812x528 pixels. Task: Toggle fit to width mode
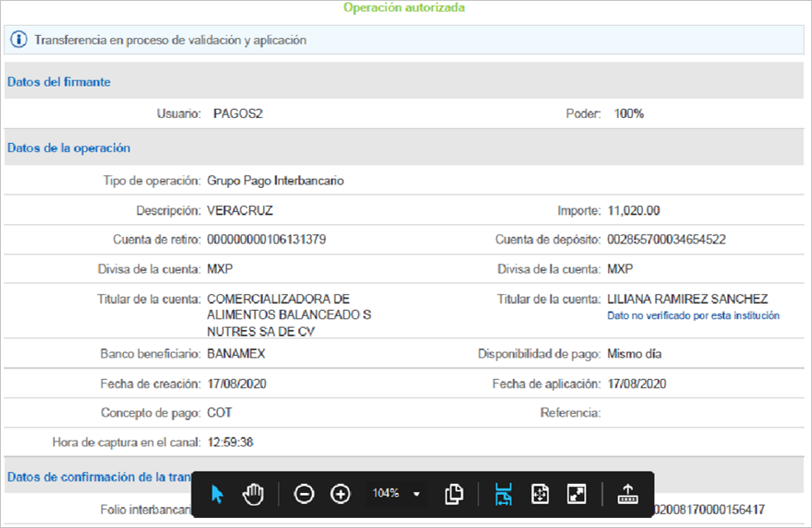tap(503, 494)
